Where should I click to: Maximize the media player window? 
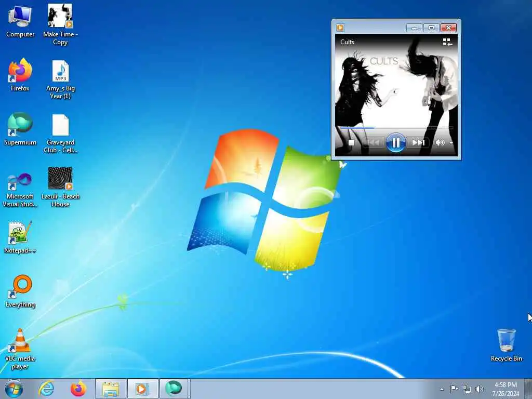tap(431, 28)
